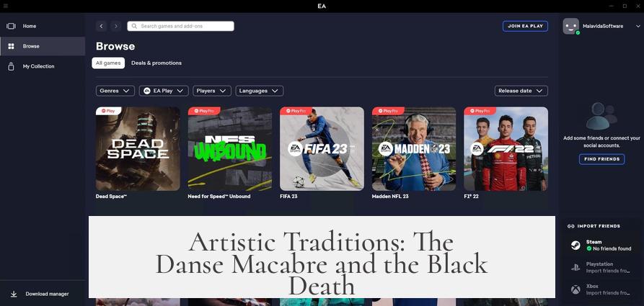Expand the Genres filter dropdown

115,91
